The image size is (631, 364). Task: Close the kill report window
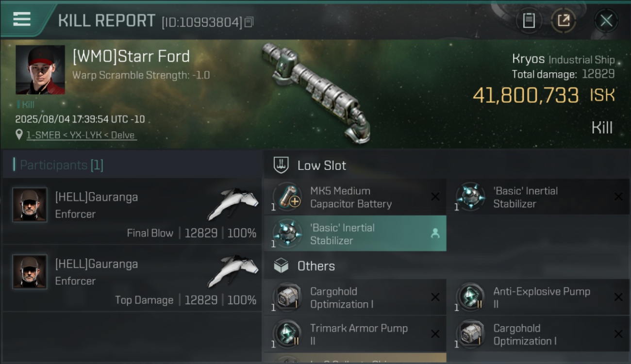(606, 21)
